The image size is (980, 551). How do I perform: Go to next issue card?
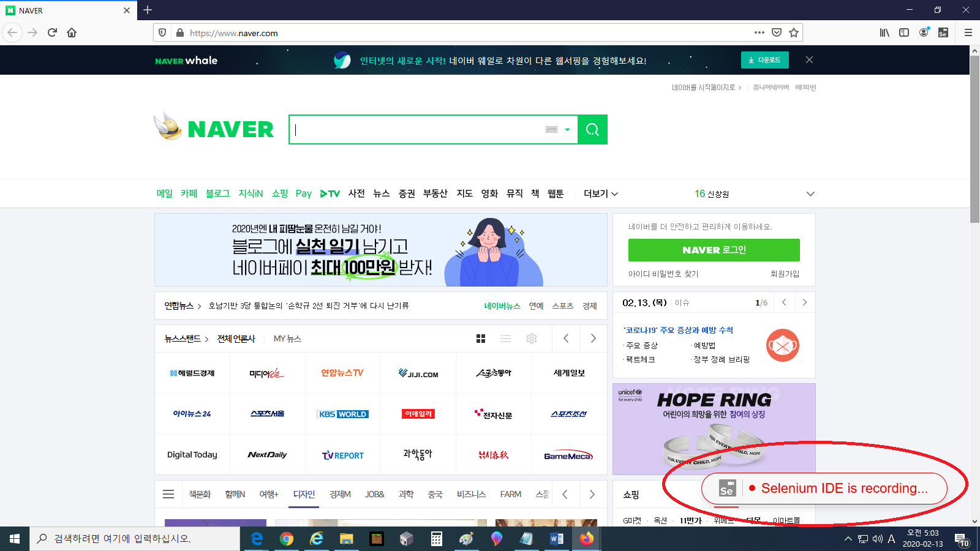pos(805,302)
